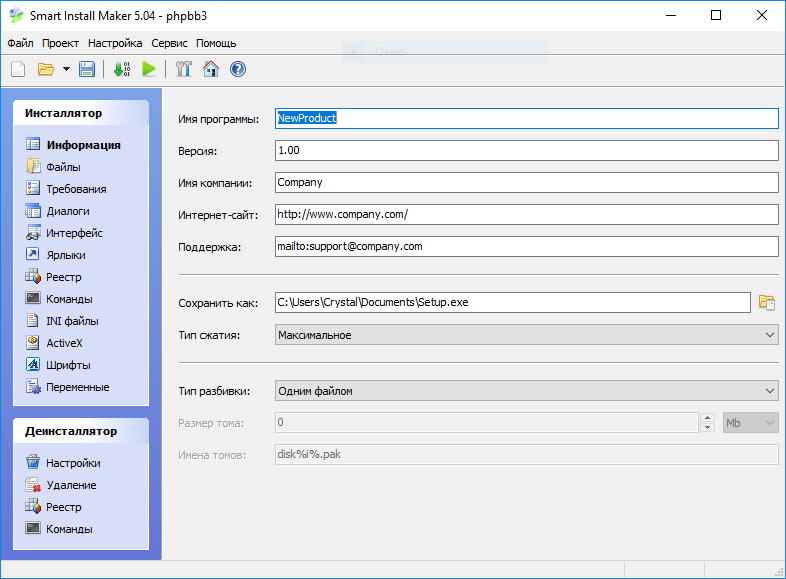Expand the Тип разбивки dropdown

click(526, 391)
